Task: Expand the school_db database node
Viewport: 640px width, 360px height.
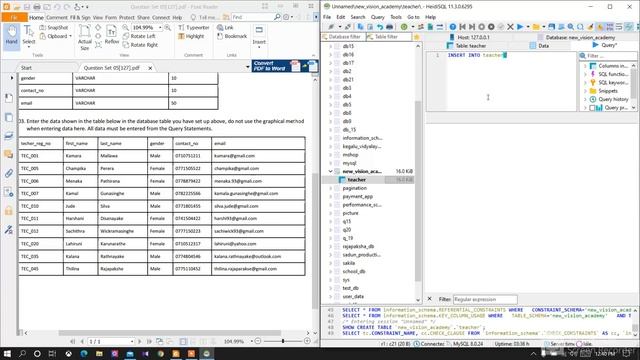Action: point(331,271)
